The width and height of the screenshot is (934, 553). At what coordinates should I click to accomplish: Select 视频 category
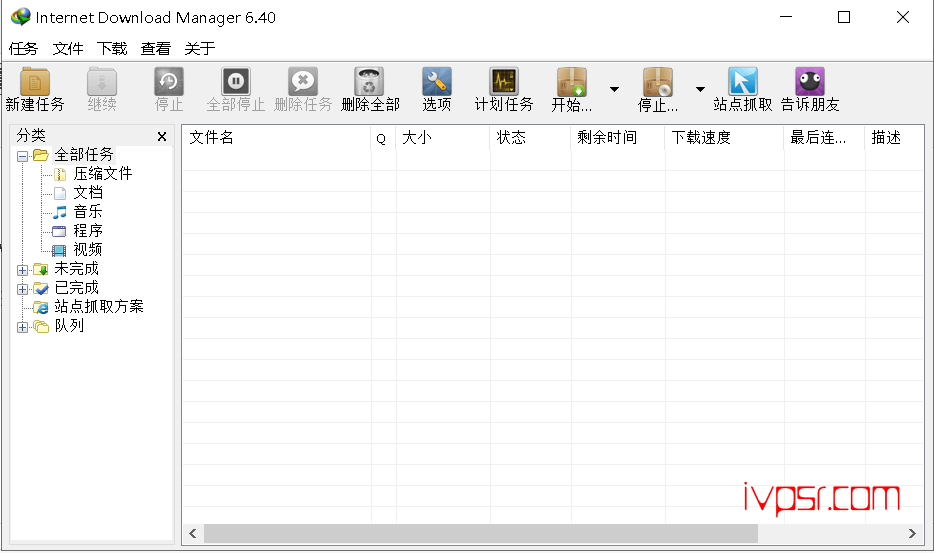click(x=88, y=250)
